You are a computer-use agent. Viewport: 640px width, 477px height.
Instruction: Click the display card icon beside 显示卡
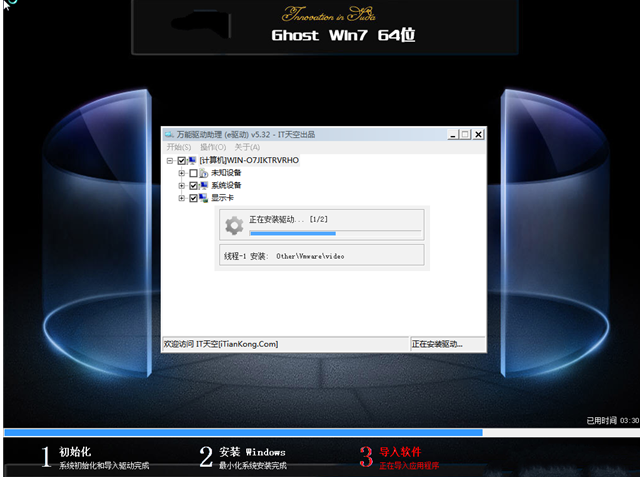pos(204,198)
